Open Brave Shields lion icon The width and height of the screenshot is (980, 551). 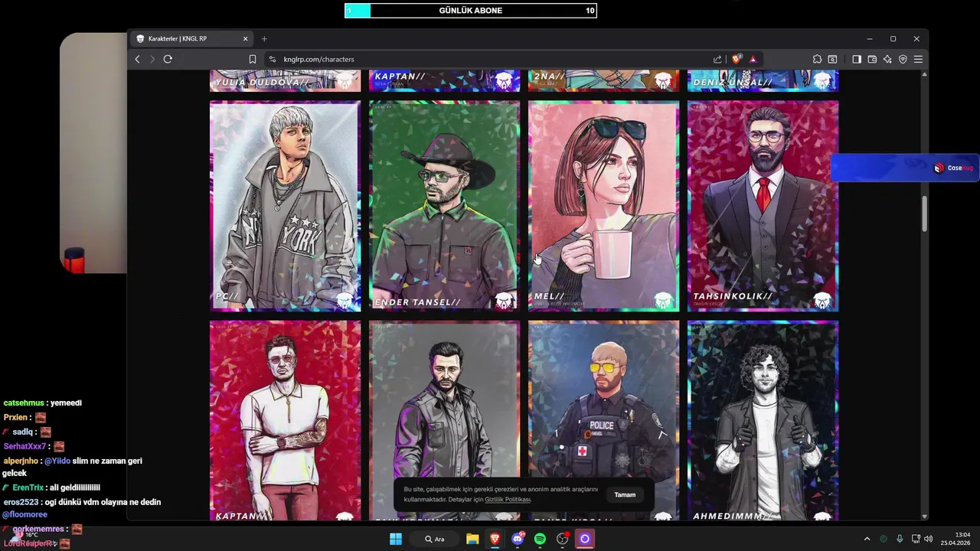737,59
